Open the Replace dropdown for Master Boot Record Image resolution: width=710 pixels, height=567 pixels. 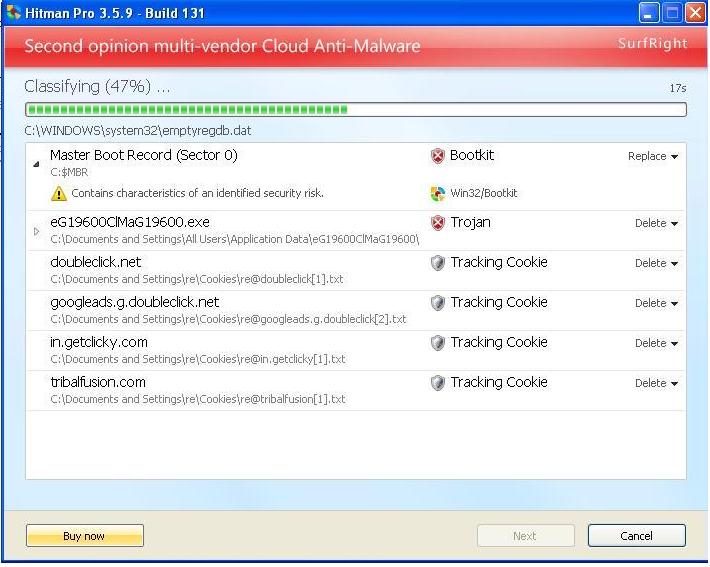[x=653, y=157]
